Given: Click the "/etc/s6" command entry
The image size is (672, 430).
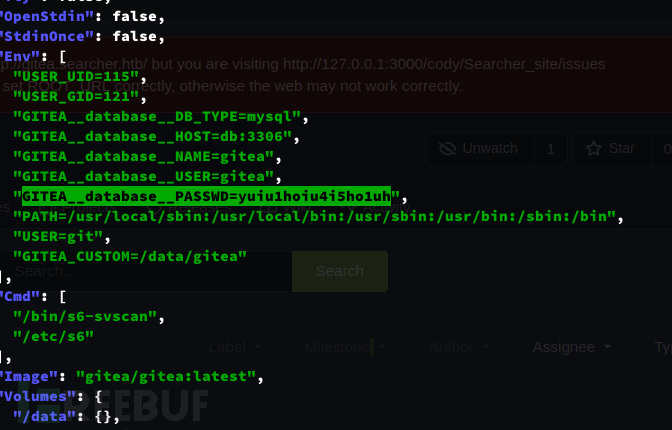Looking at the screenshot, I should (53, 337).
